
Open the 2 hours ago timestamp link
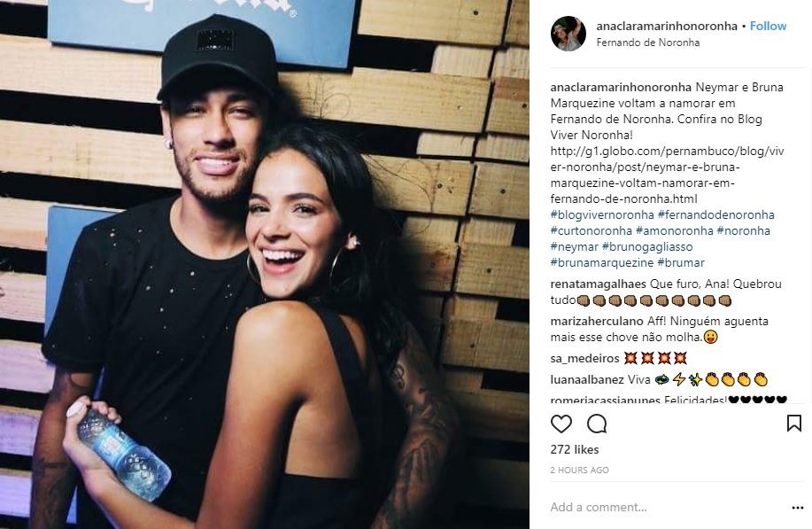(579, 471)
